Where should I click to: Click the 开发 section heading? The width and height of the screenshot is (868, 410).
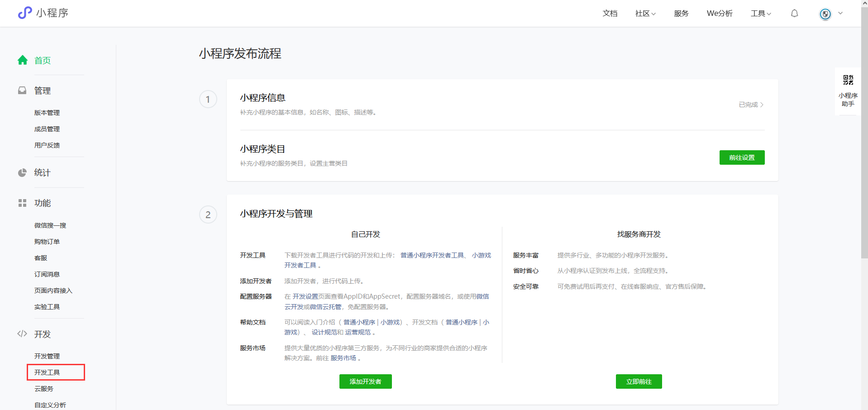(43, 334)
